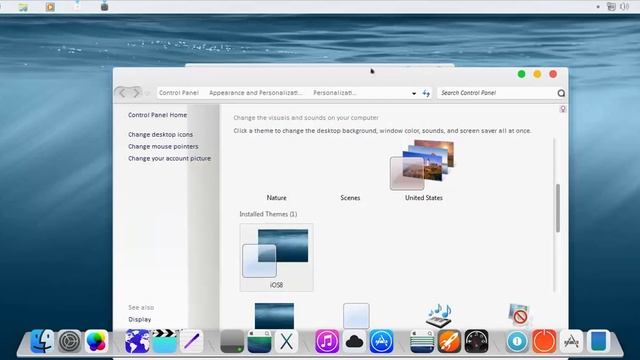Click the volume speaker icon in top bar
Image resolution: width=640 pixels, height=360 pixels.
[624, 7]
